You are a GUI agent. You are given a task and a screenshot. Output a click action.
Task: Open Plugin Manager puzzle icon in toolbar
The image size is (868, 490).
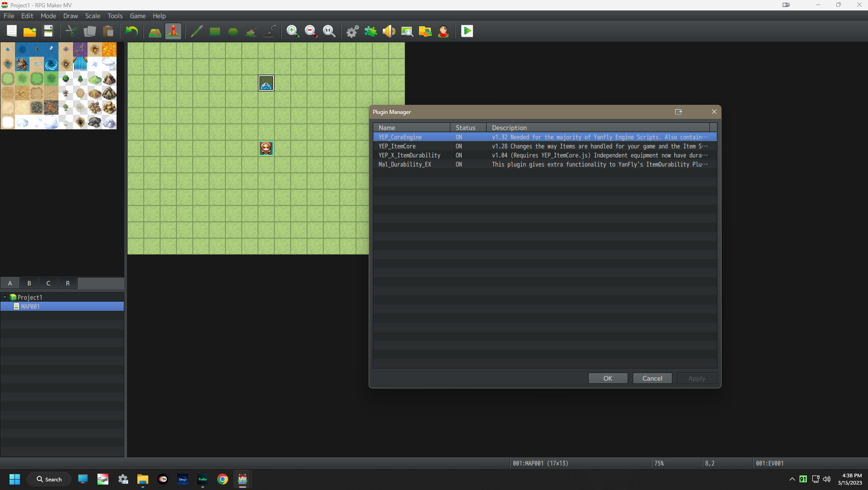[x=371, y=31]
